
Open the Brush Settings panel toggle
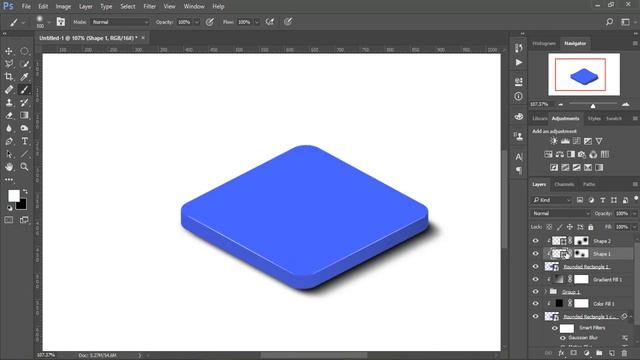click(x=60, y=22)
